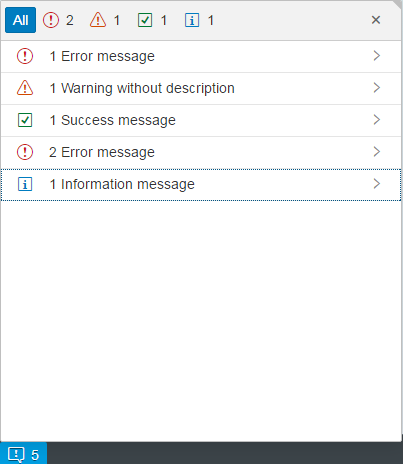The height and width of the screenshot is (464, 403).
Task: Open details chevron for 2 Error message
Action: (377, 152)
